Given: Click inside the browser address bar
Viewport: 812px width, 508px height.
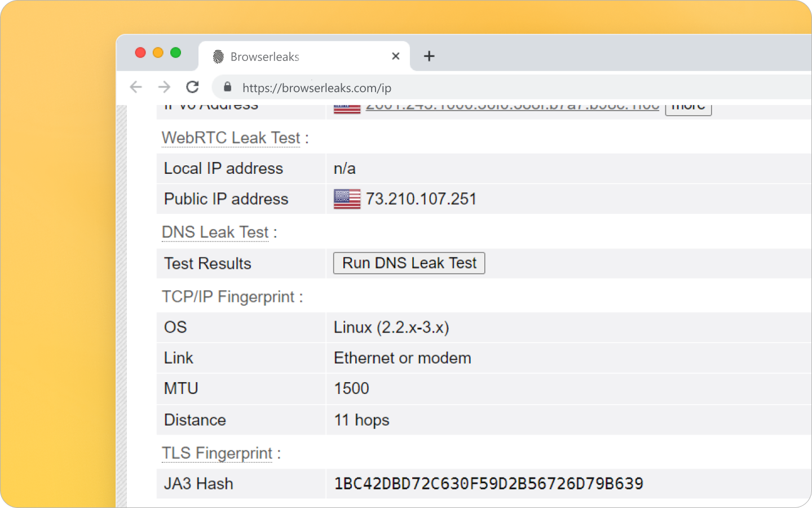Looking at the screenshot, I should 395,87.
